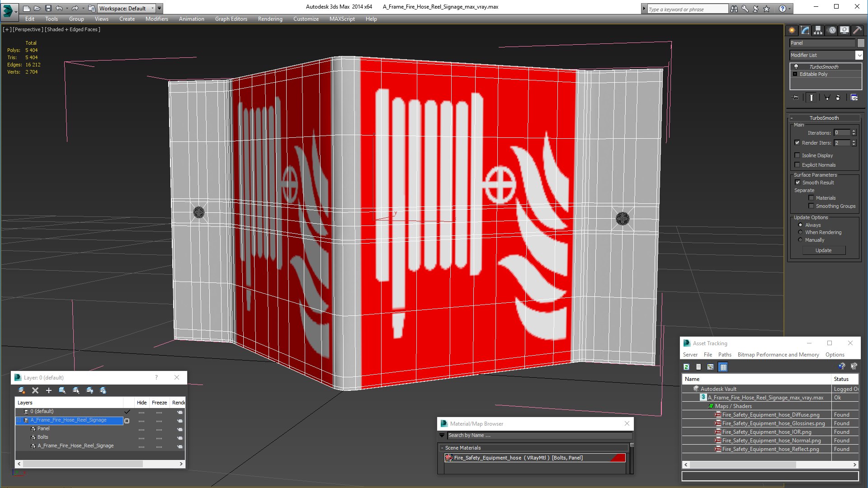
Task: Click the Refresh icon in Asset Tracking
Action: pyautogui.click(x=687, y=367)
